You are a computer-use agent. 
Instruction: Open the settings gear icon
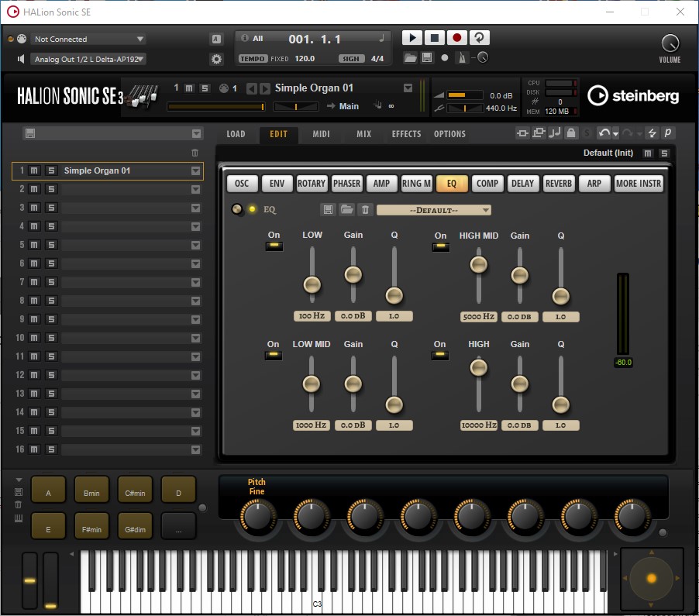point(216,59)
